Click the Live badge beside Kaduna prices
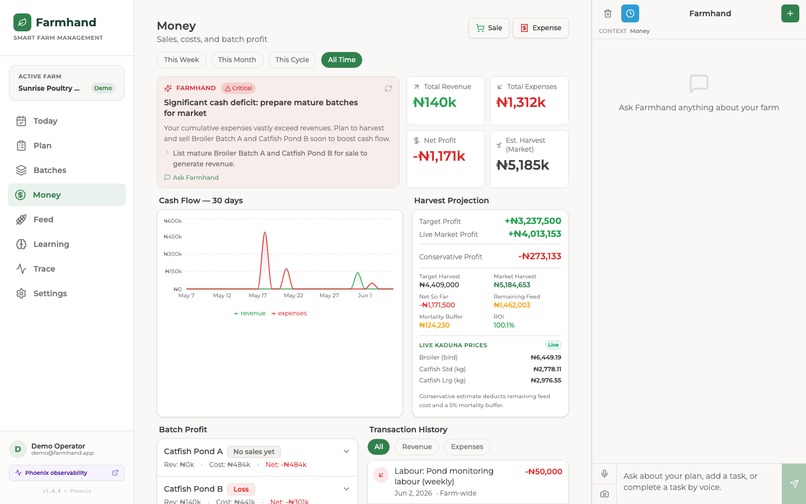This screenshot has height=504, width=806. tap(553, 345)
